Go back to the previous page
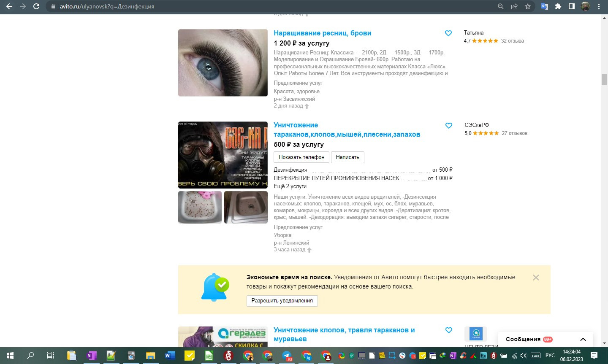608x364 pixels. [x=9, y=6]
